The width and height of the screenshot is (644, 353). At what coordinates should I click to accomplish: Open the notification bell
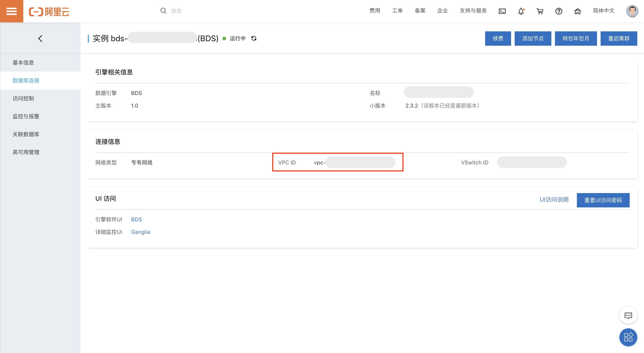click(x=521, y=11)
